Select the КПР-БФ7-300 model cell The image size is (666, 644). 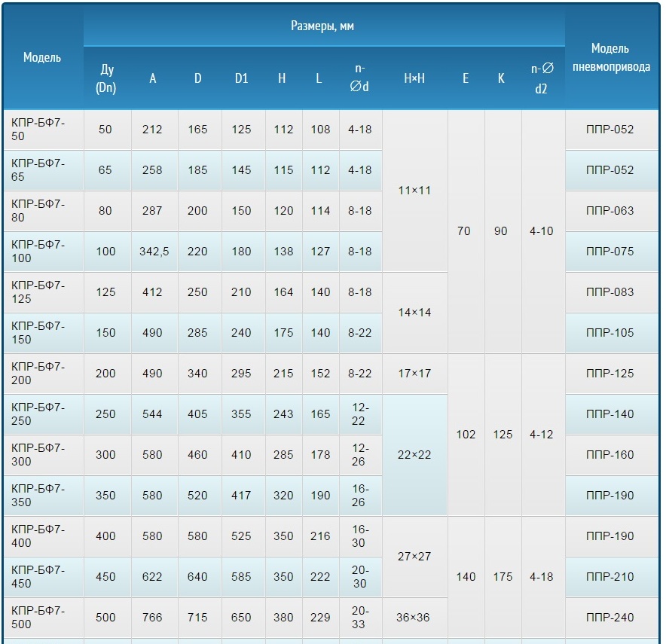click(44, 455)
